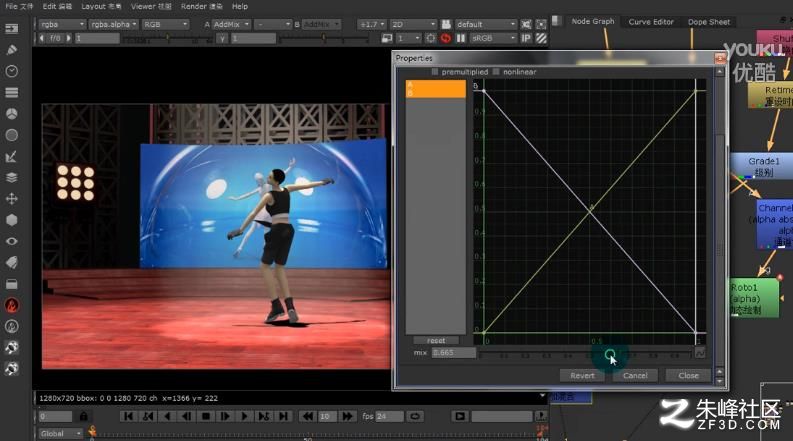Open the Edit menu
This screenshot has height=441, width=793.
(57, 7)
